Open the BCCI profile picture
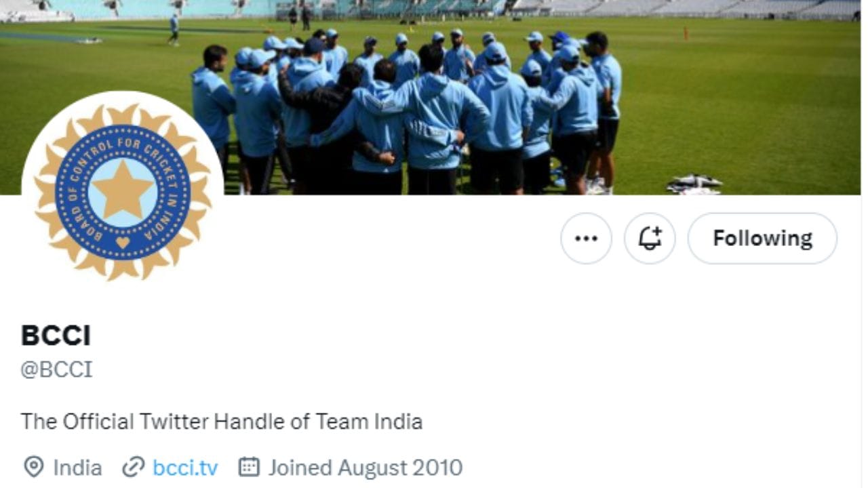This screenshot has height=488, width=868. click(122, 192)
